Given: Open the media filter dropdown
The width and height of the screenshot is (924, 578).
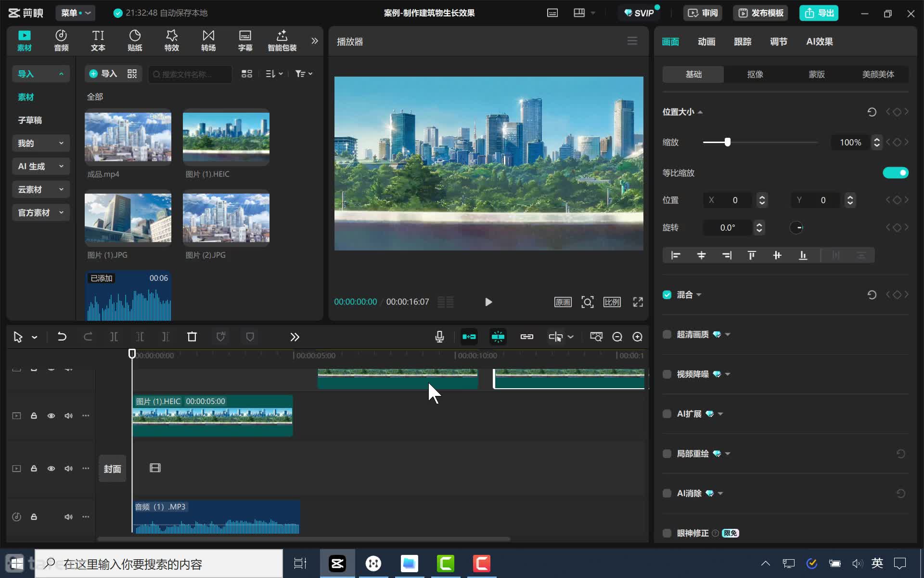Looking at the screenshot, I should 304,74.
